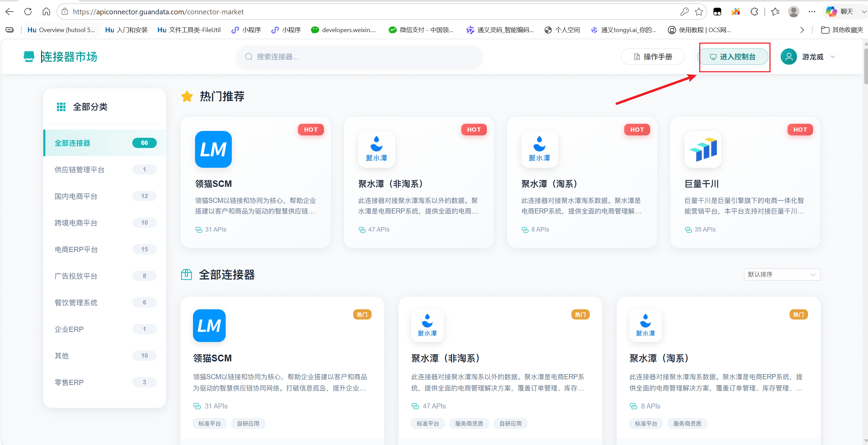Viewport: 868px width, 445px height.
Task: View site information lock icon
Action: coord(65,12)
